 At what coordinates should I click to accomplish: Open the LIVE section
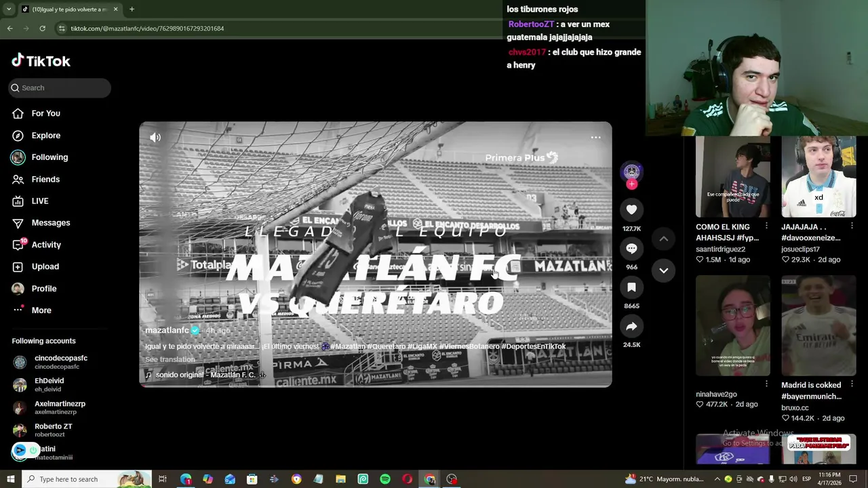[x=31, y=201]
